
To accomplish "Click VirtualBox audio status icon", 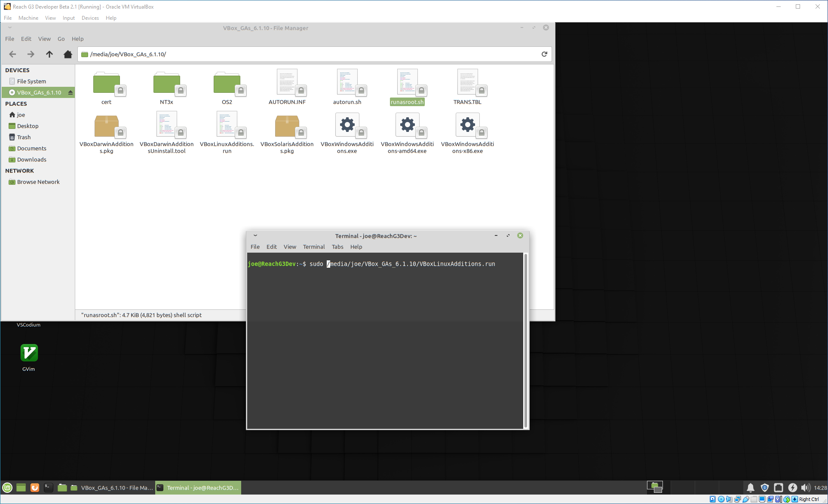I will pyautogui.click(x=729, y=499).
